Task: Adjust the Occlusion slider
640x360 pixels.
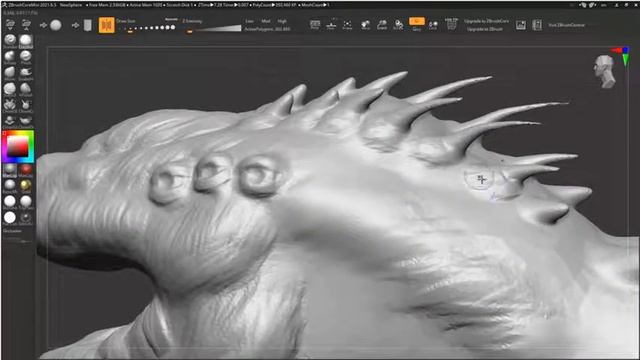Action: pos(17,241)
